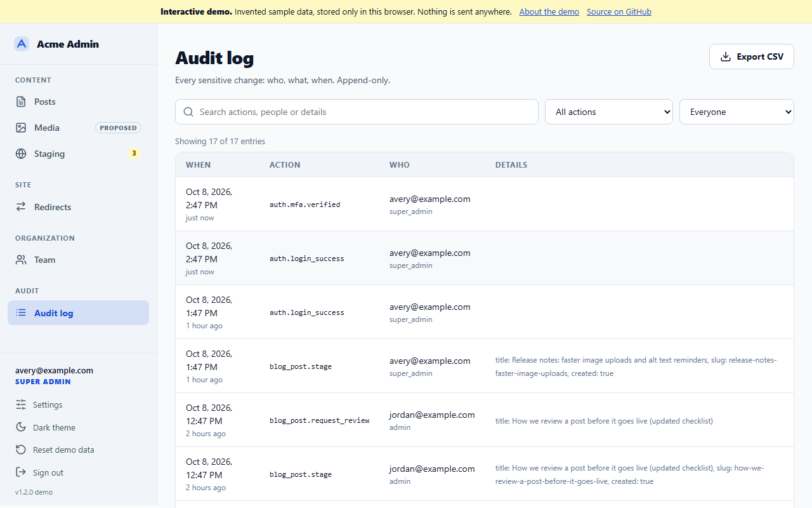The width and height of the screenshot is (812, 508).
Task: Click the Media image icon
Action: click(x=21, y=128)
